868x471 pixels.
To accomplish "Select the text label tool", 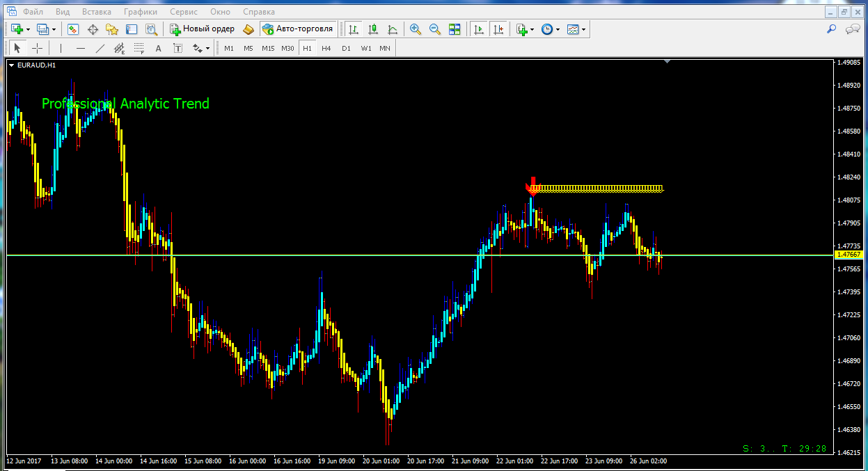I will pos(158,48).
